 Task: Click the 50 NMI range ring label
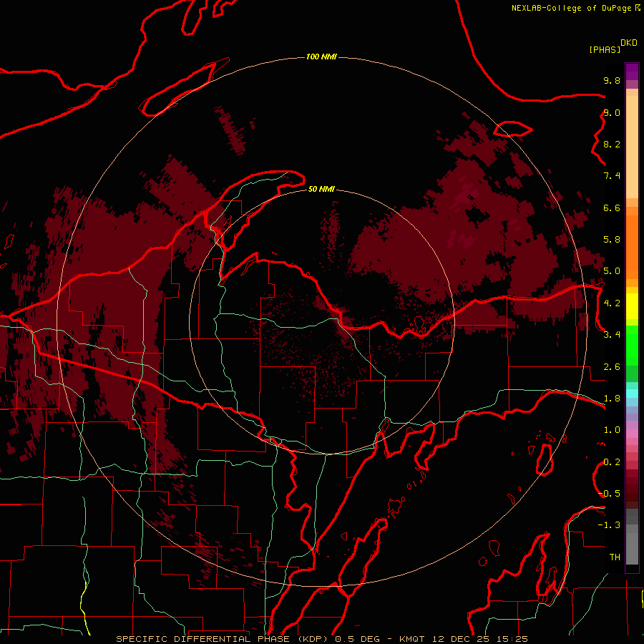[x=321, y=189]
